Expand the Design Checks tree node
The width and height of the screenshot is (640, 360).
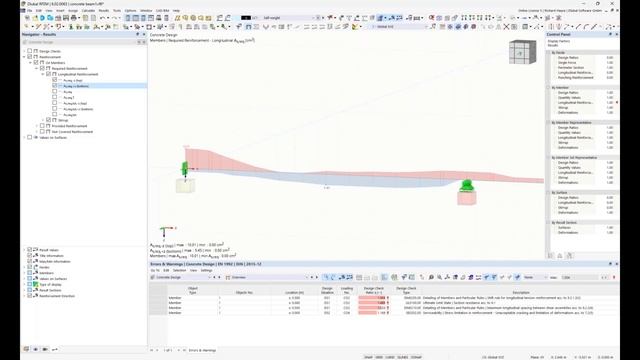24,51
